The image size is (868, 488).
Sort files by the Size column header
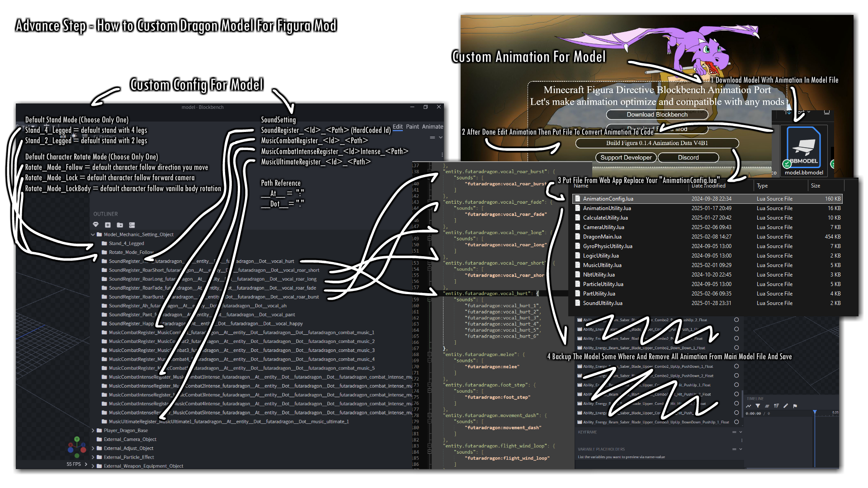click(x=816, y=186)
